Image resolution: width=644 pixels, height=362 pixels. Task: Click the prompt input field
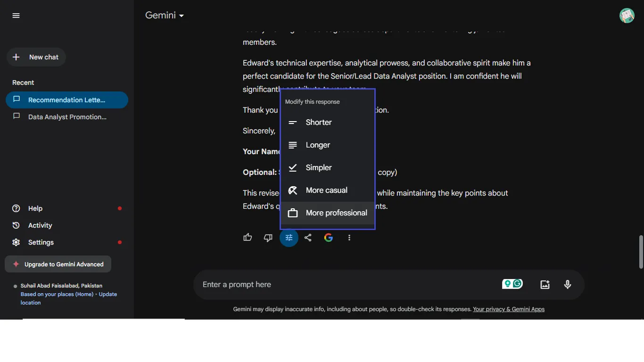[x=330, y=284]
